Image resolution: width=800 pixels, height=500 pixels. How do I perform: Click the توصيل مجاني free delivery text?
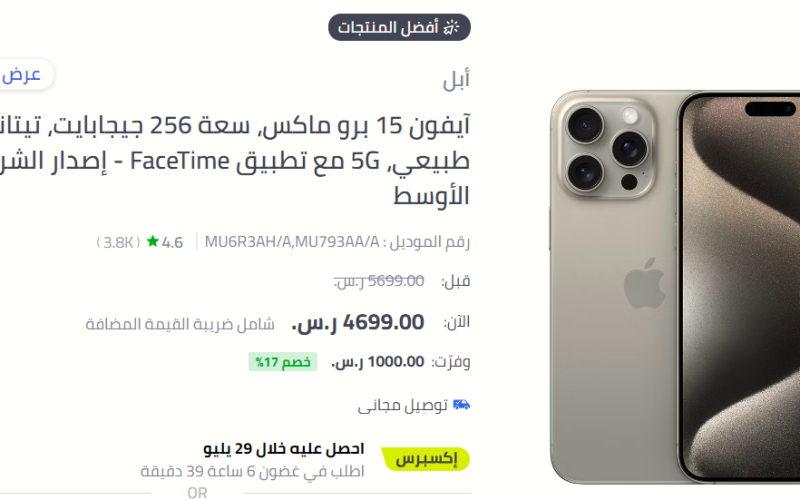pos(403,406)
